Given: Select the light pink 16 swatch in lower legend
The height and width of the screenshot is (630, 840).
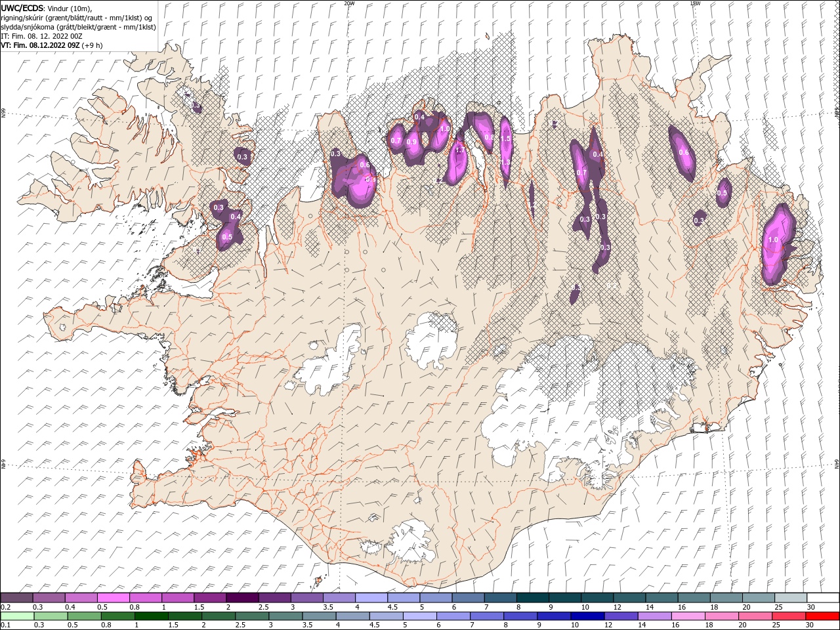Looking at the screenshot, I should pyautogui.click(x=688, y=616).
